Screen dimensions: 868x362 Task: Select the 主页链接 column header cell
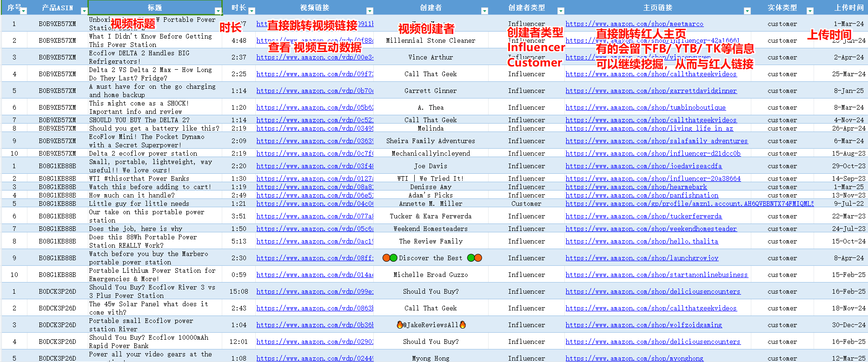(657, 7)
